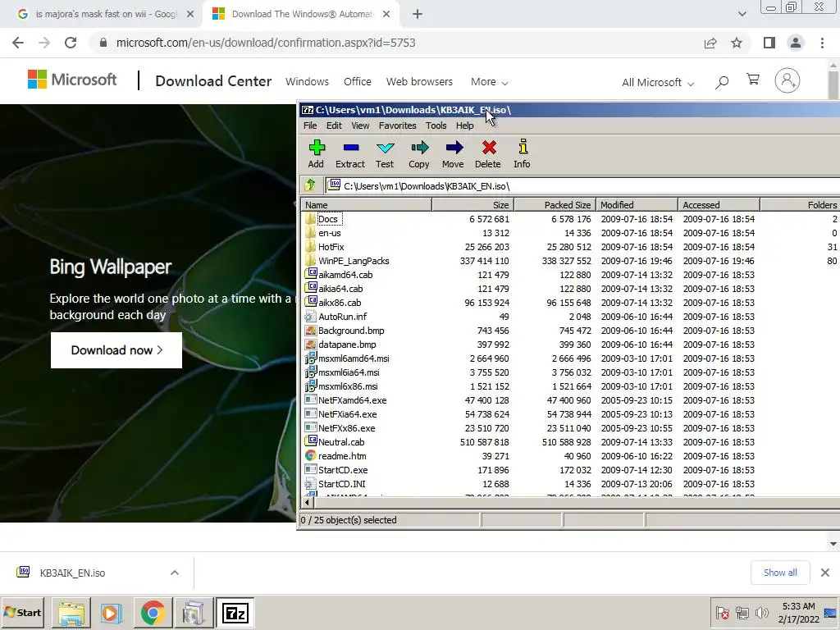Open Chrome from the taskbar

153,612
